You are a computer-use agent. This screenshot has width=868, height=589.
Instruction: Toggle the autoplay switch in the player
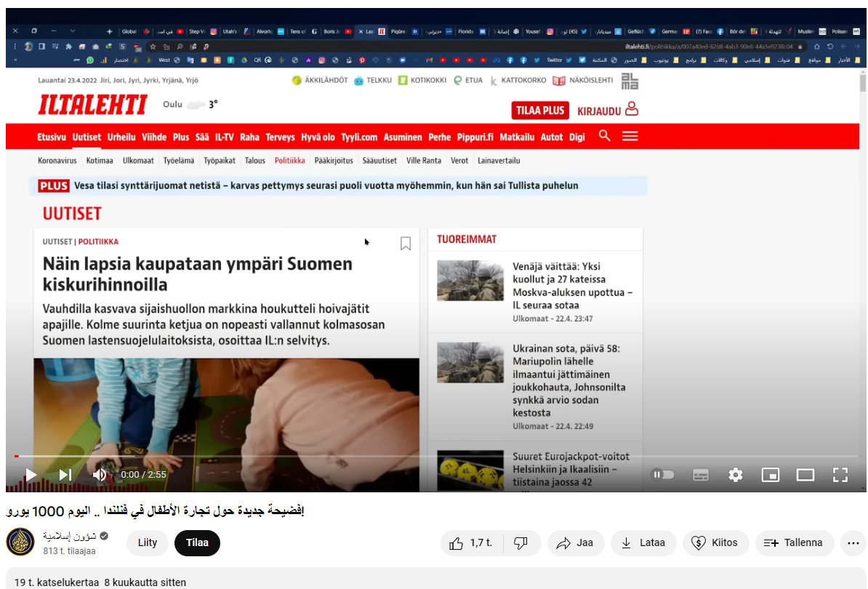(x=662, y=474)
